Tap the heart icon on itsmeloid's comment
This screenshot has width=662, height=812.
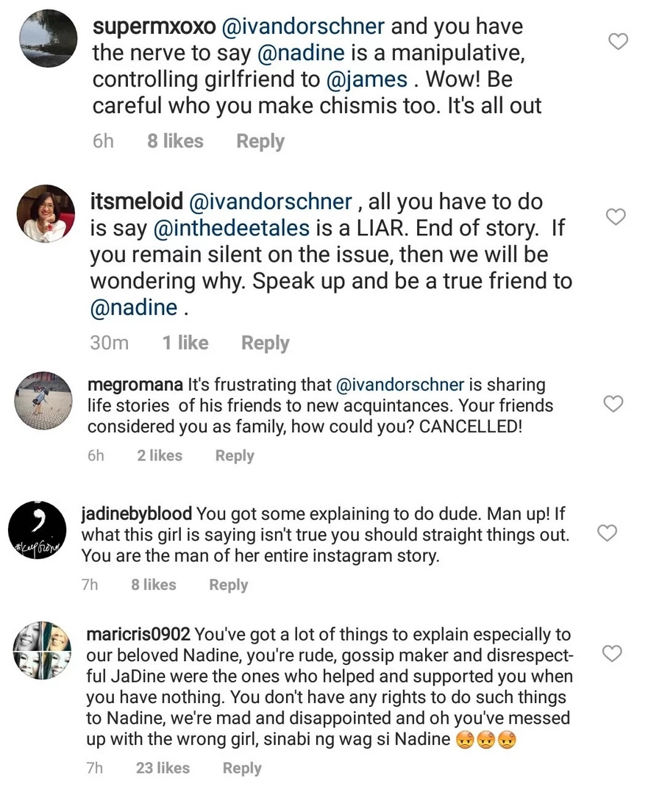[x=616, y=216]
